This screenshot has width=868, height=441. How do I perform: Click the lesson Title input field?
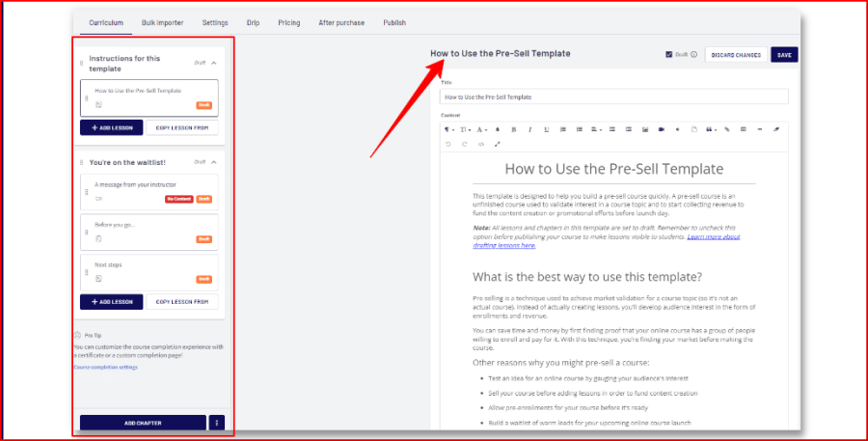point(614,96)
